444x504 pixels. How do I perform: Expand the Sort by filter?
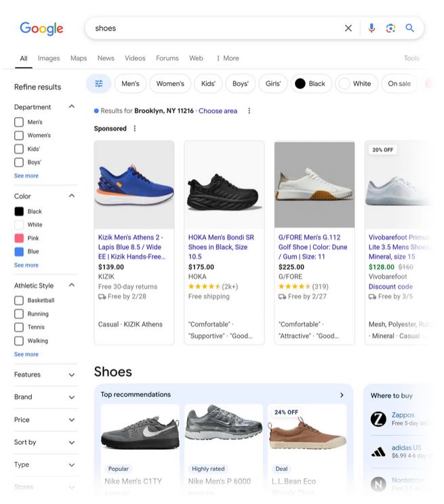point(72,442)
